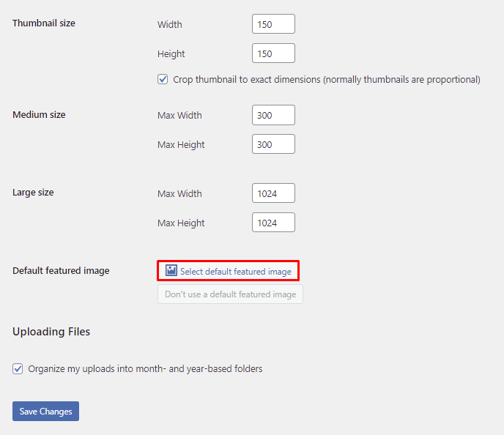This screenshot has height=435, width=504.
Task: Click the Organize my uploads label text
Action: 145,369
